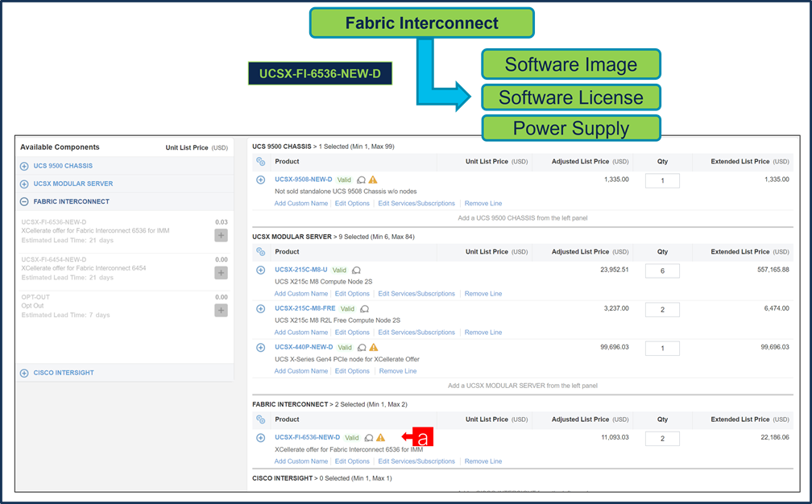Click Add Custom Name under UCSX-9508-NEW-D

301,204
